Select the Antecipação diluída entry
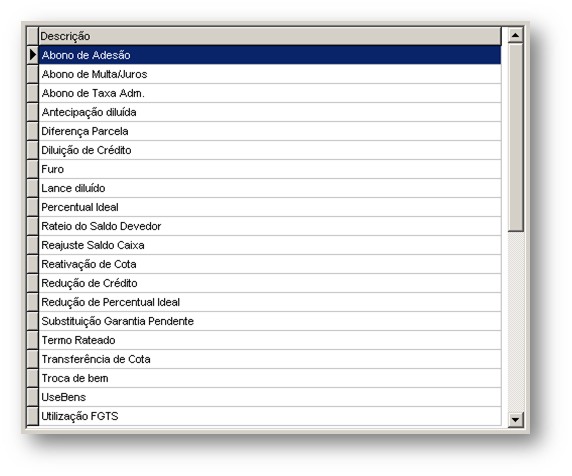This screenshot has height=476, width=572. 270,112
